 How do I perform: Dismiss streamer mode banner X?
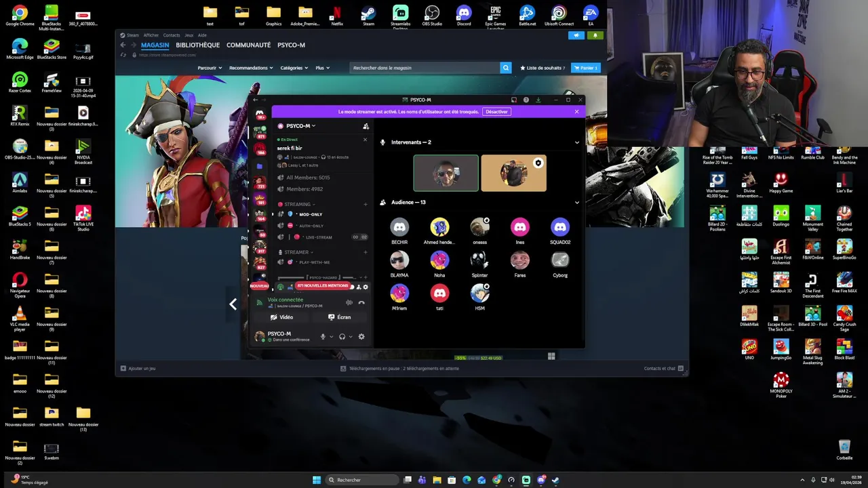click(x=576, y=112)
